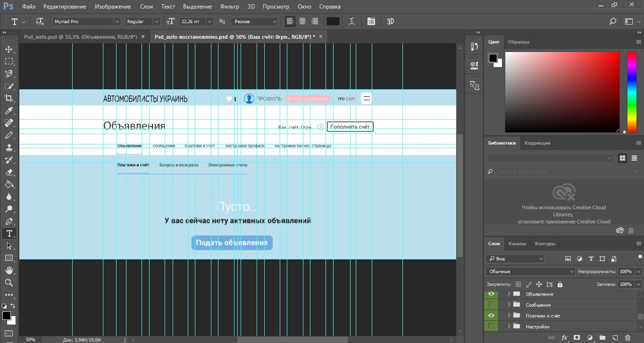The width and height of the screenshot is (644, 343).
Task: Show the Сообщения layer group
Action: pos(491,305)
